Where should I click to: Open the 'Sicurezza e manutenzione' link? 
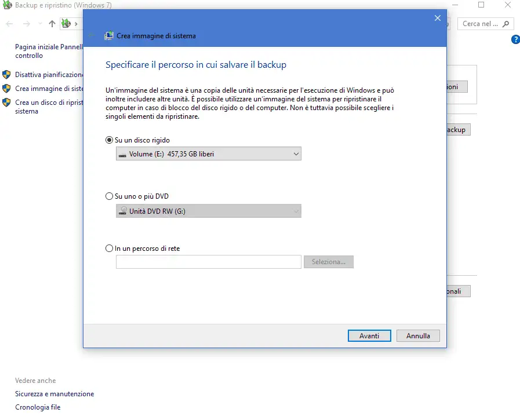(54, 394)
